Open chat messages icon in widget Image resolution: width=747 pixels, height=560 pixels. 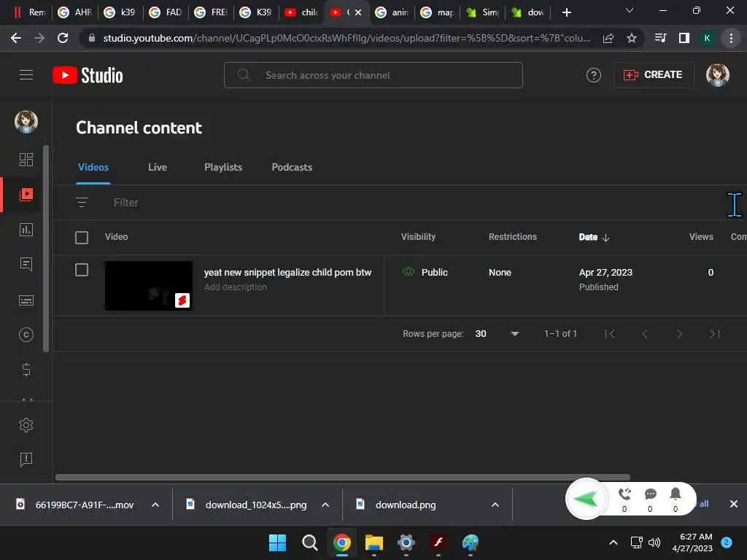650,494
